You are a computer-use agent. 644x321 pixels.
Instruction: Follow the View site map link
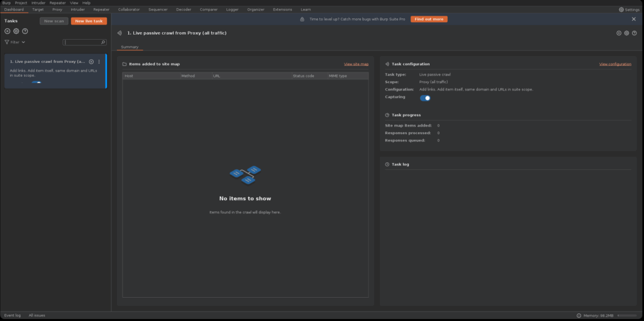(x=356, y=64)
